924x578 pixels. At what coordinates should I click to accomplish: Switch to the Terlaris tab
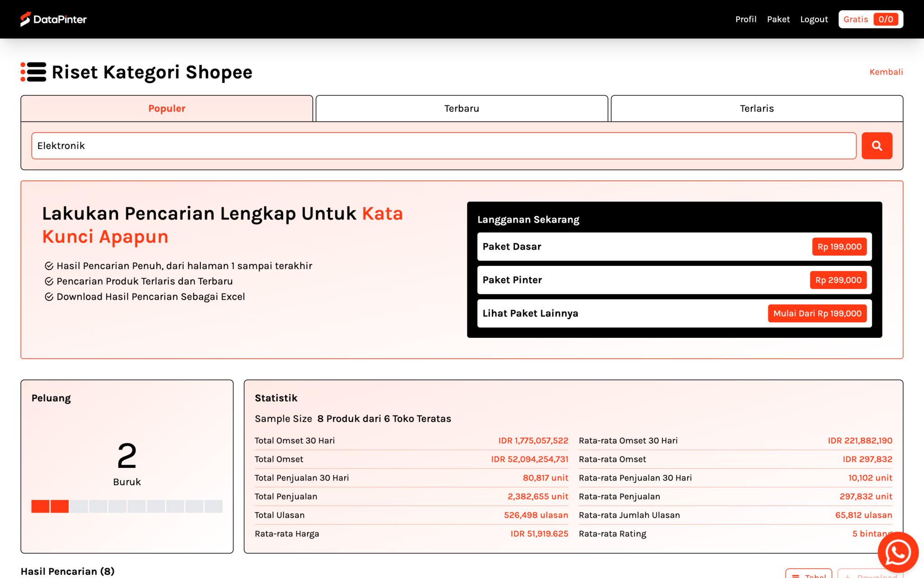(x=757, y=108)
